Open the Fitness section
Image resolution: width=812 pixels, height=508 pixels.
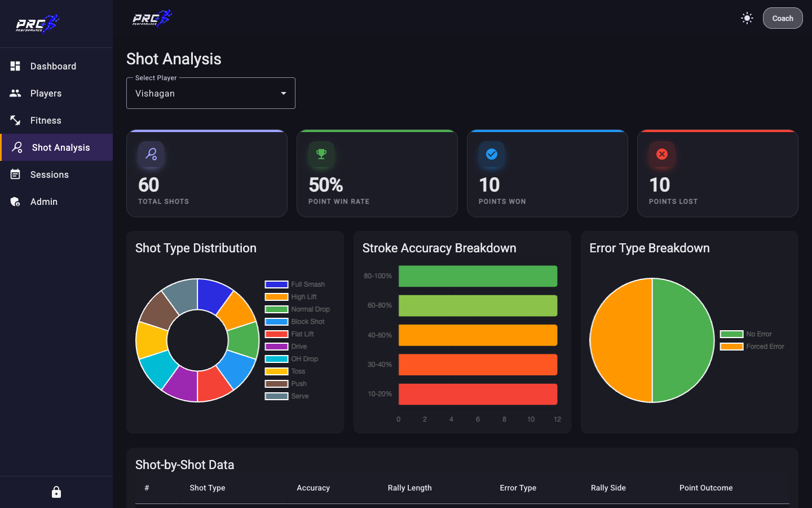tap(56, 120)
